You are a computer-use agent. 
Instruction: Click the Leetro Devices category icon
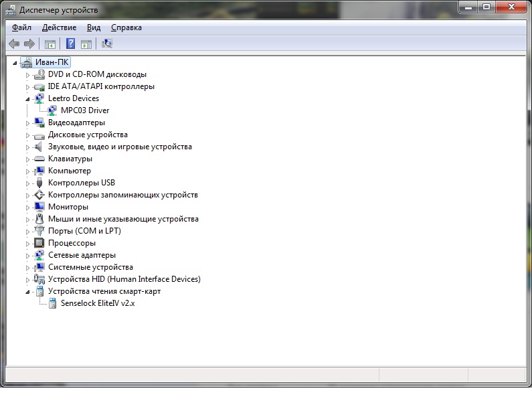[39, 98]
